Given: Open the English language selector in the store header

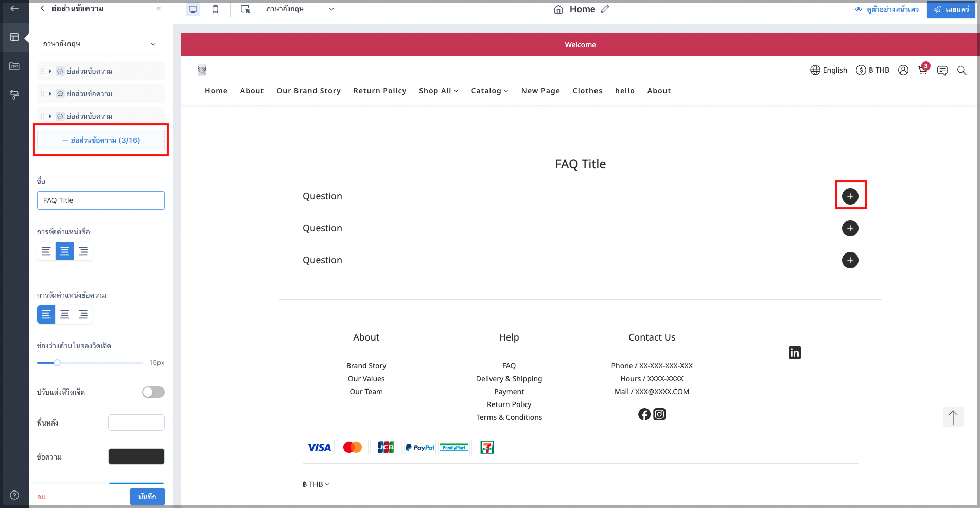Looking at the screenshot, I should click(829, 70).
